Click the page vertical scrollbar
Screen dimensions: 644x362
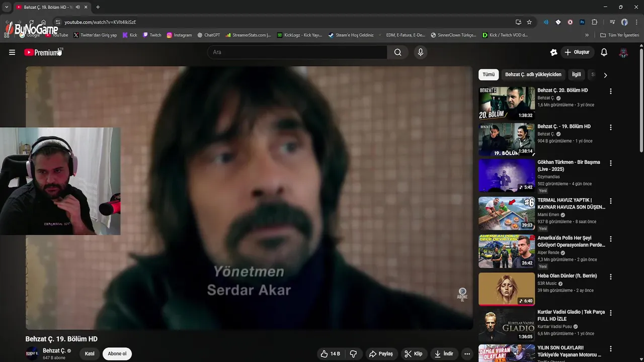point(641,101)
